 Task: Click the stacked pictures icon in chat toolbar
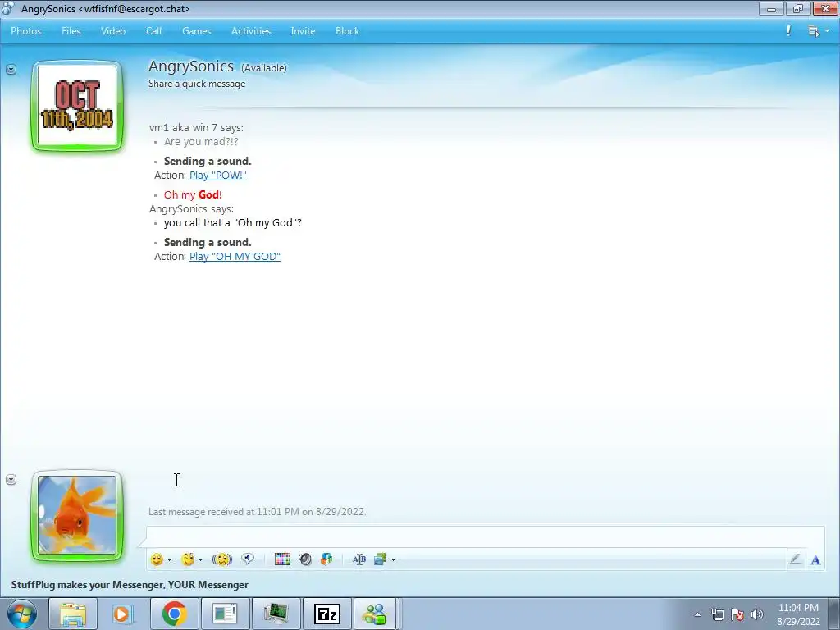click(x=381, y=559)
